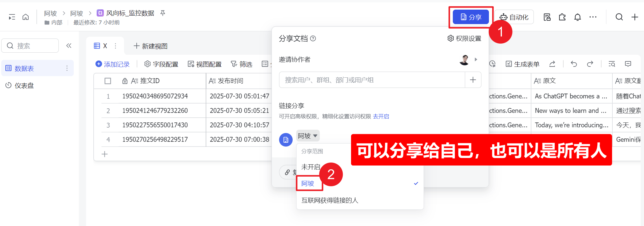Click the 'As ChatGPT becomes a ...' cell
Viewport: 644px width, 226px height.
click(572, 96)
